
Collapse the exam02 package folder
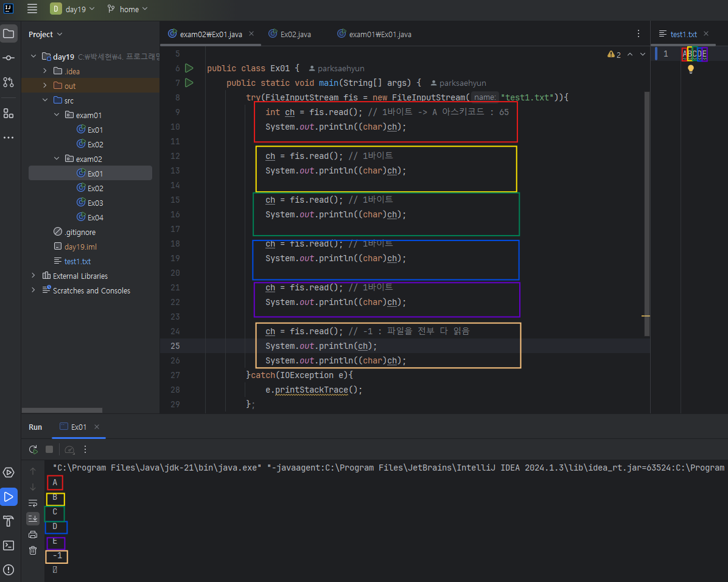click(57, 159)
